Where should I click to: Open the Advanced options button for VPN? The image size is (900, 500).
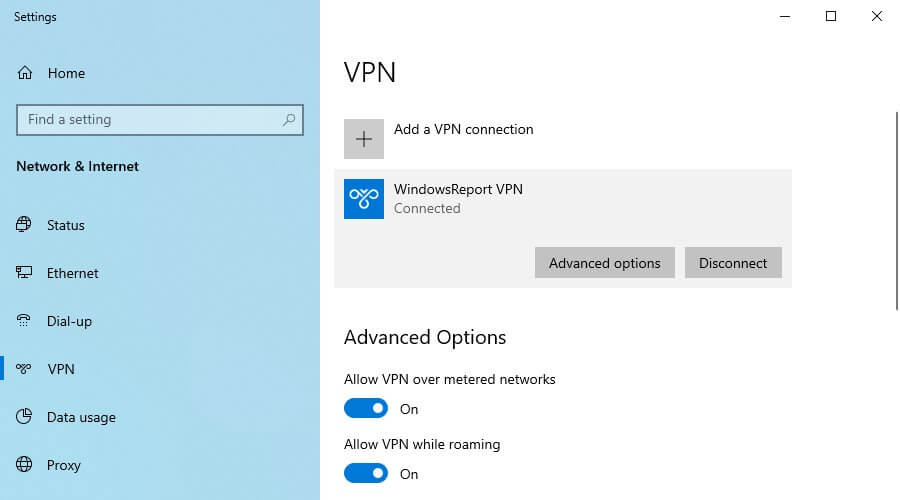604,263
